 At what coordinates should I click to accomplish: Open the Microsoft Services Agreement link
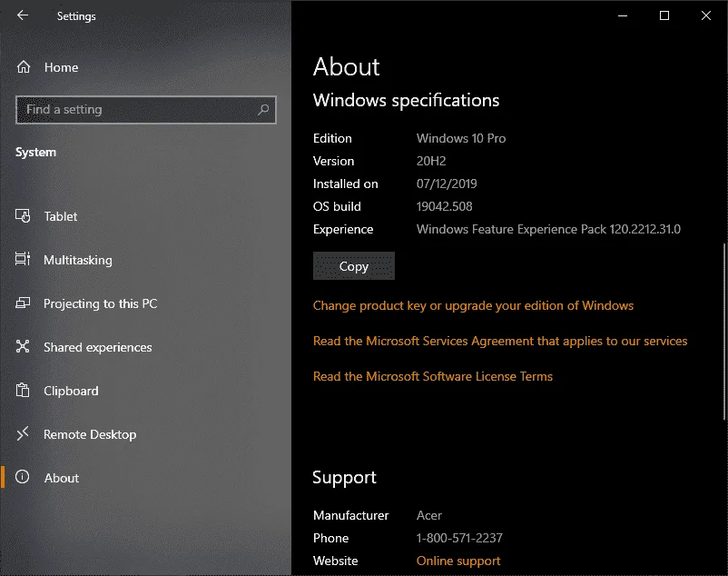(x=500, y=341)
